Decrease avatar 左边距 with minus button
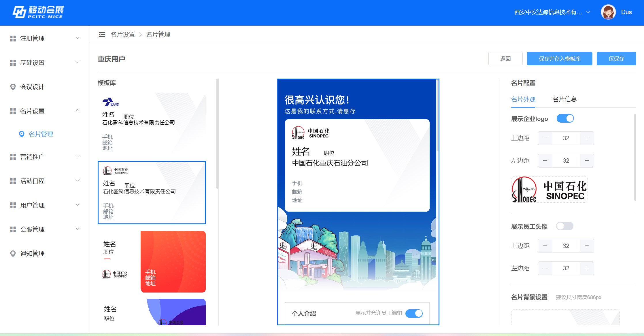Screen dimensions: 644x336 point(545,268)
